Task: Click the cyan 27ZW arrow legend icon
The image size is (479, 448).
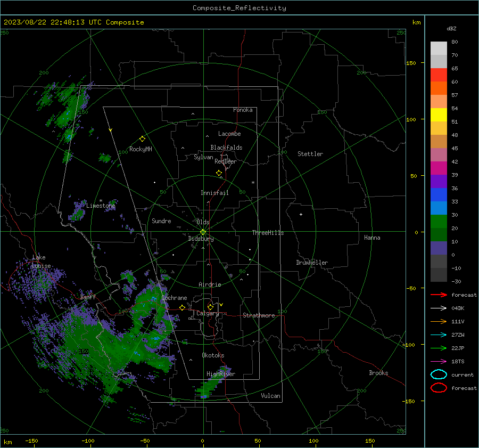Action: (439, 335)
